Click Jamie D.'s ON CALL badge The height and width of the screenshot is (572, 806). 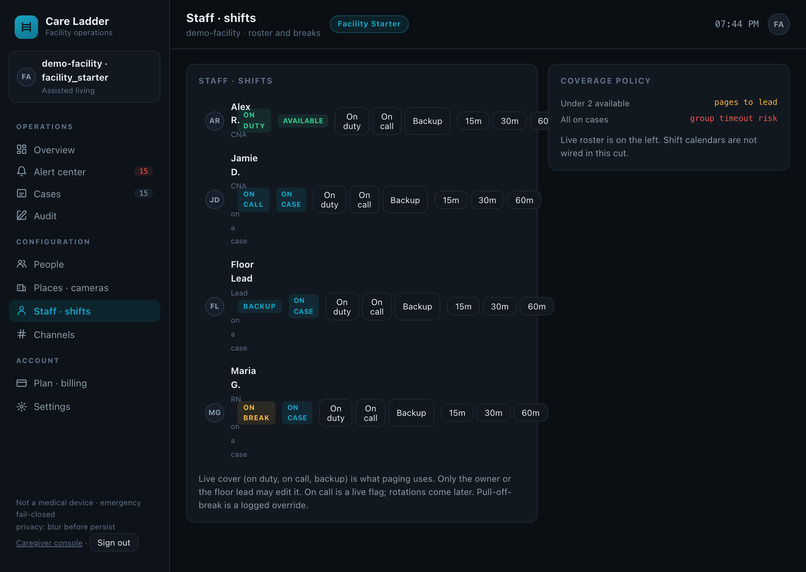pos(253,199)
